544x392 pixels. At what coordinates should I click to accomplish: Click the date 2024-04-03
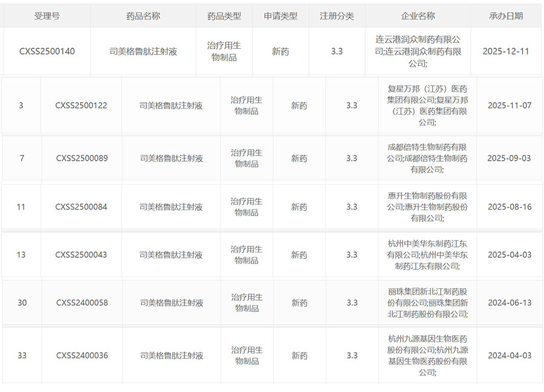[x=509, y=356]
